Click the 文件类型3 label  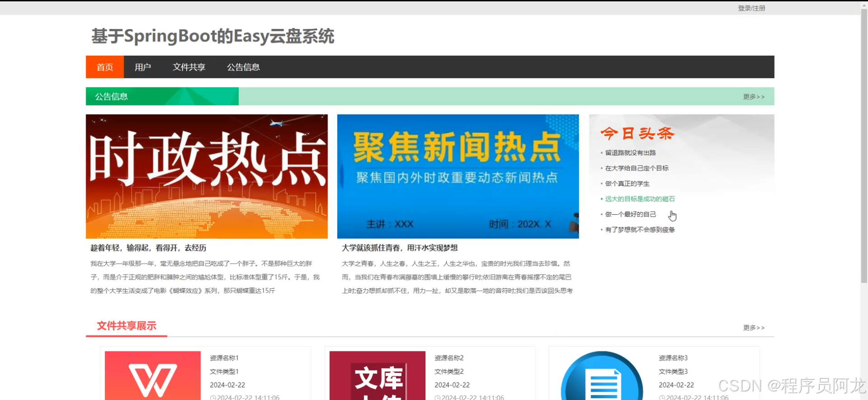tap(673, 372)
